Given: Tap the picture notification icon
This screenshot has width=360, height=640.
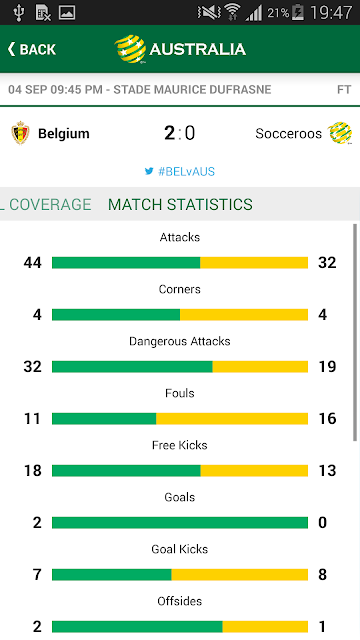Looking at the screenshot, I should coord(67,13).
